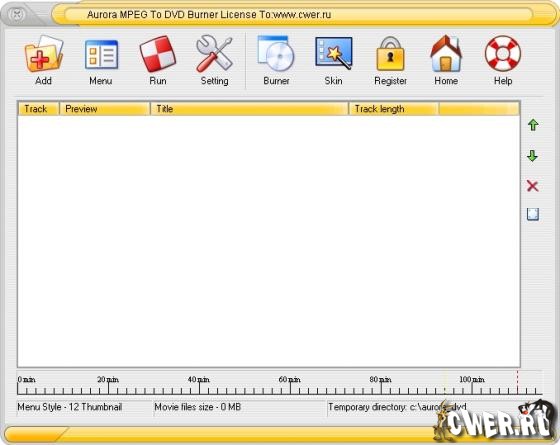Screen dimensions: 560x445
Task: Click the Track length column header
Action: (x=394, y=109)
